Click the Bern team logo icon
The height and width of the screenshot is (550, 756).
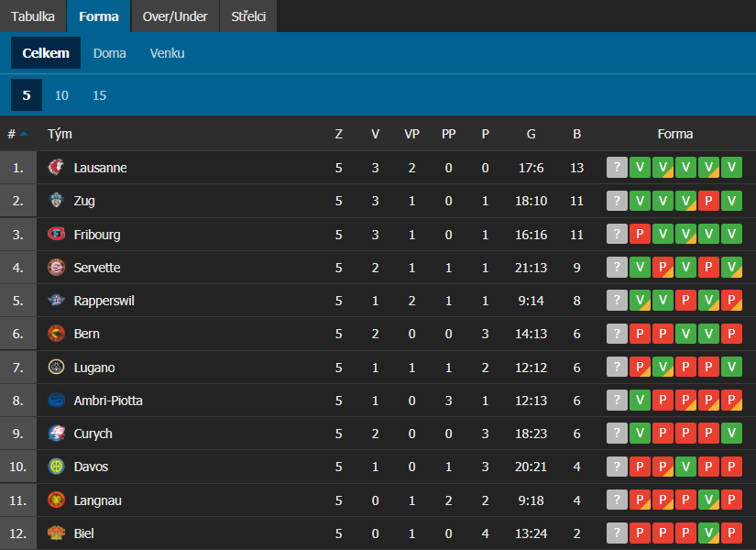(57, 334)
